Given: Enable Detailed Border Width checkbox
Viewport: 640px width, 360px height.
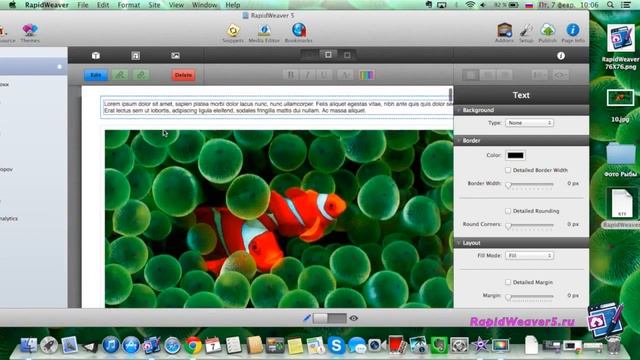Looking at the screenshot, I should (508, 170).
